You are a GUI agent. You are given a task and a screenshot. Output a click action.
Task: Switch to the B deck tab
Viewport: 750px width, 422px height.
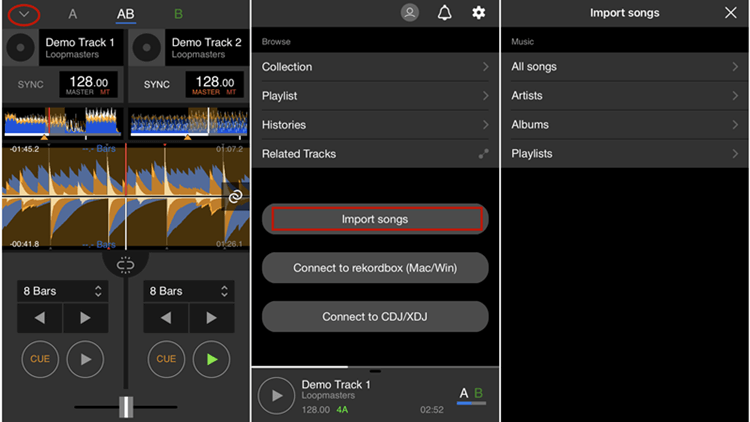pyautogui.click(x=178, y=14)
